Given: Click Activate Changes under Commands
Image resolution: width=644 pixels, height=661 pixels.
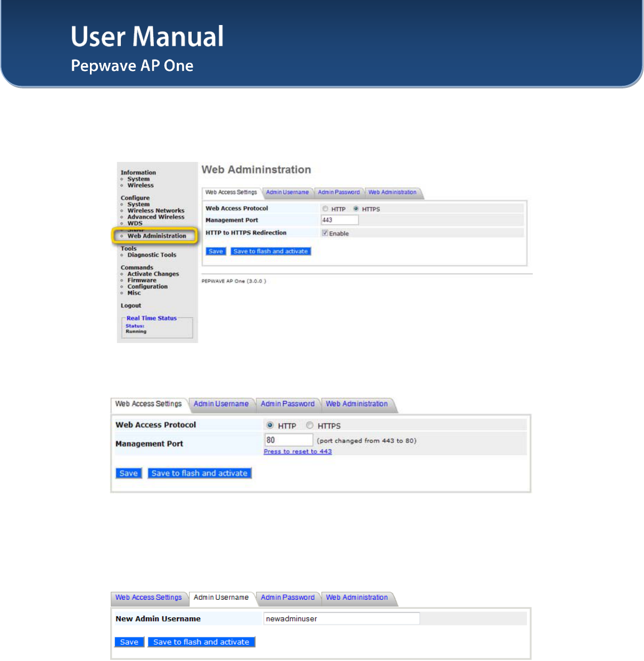Looking at the screenshot, I should click(153, 274).
